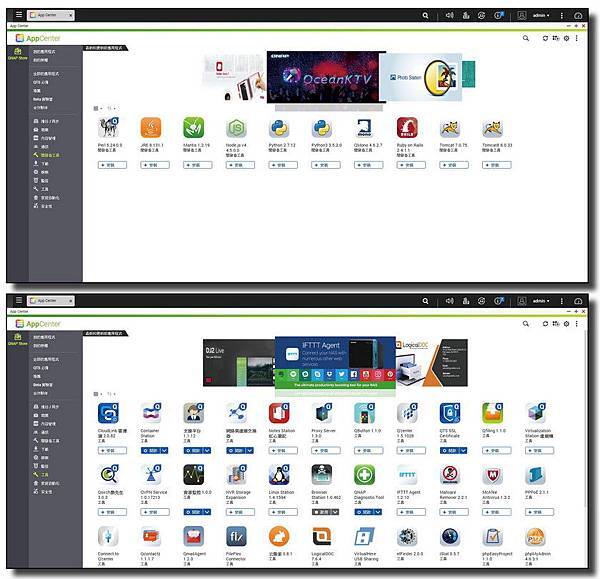Select the highlighted developer tools category, top window
Image resolution: width=600 pixels, height=579 pixels.
[x=46, y=155]
